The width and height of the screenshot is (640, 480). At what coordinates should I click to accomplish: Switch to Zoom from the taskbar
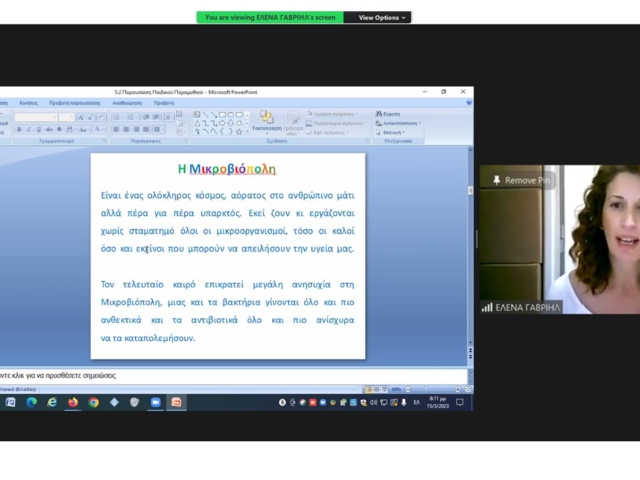pos(156,402)
